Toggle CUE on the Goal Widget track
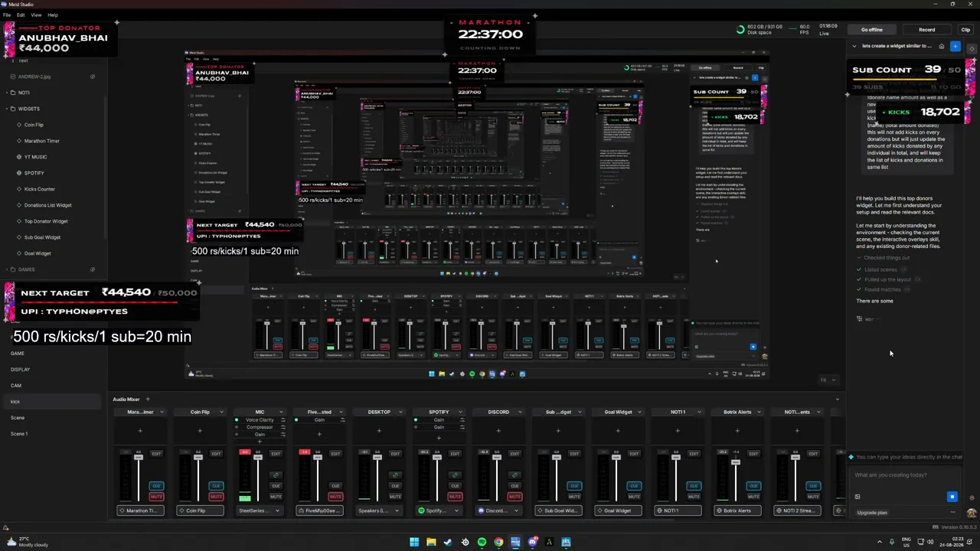Image resolution: width=980 pixels, height=551 pixels. click(x=634, y=486)
